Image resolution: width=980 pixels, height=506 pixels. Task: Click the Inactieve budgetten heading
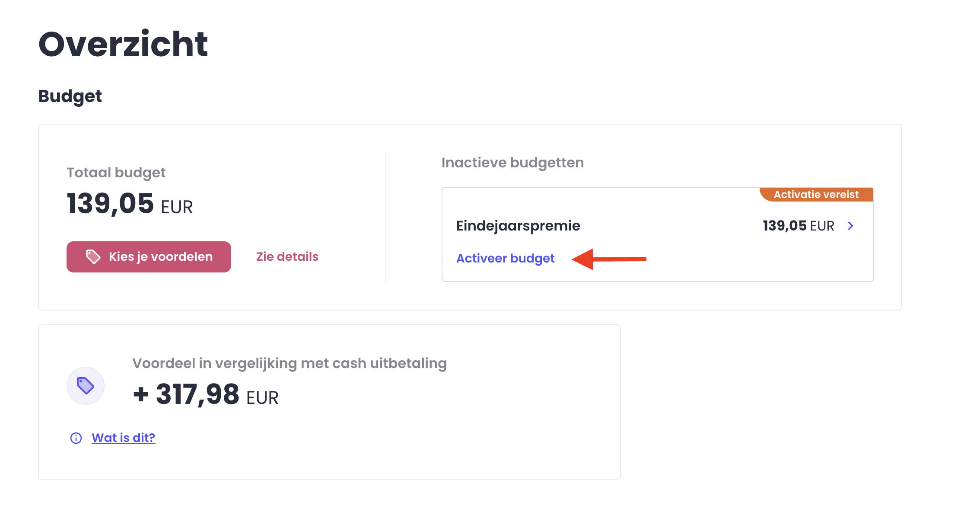pos(512,163)
